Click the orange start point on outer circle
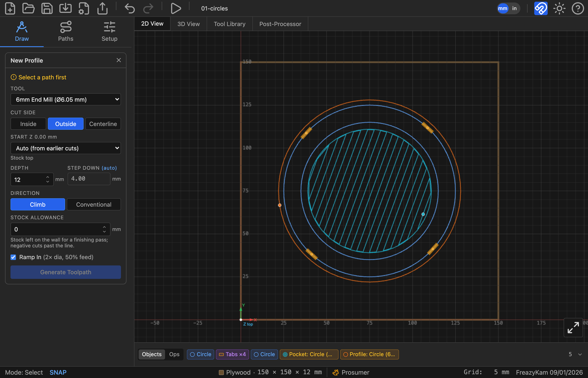588x378 pixels. click(x=280, y=205)
